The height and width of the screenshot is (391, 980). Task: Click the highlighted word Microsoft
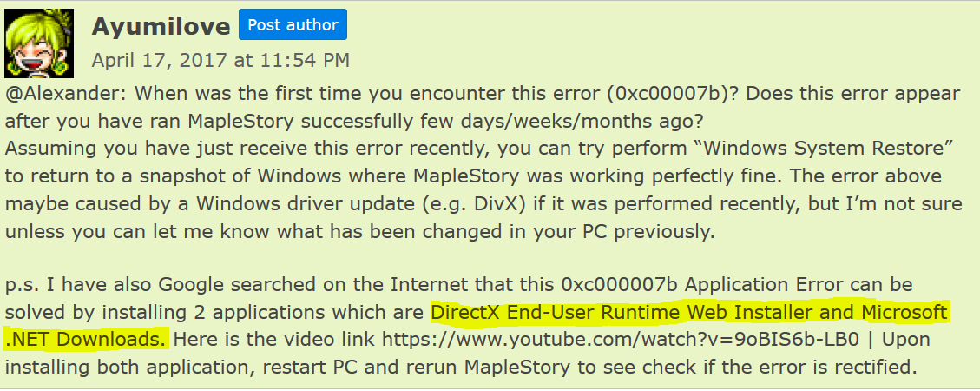[x=903, y=311]
